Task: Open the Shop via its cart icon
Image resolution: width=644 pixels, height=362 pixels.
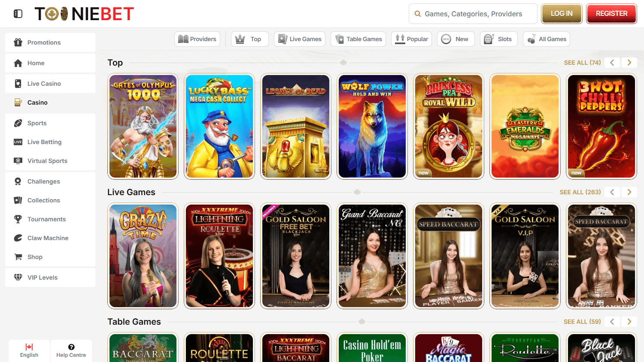Action: (18, 257)
